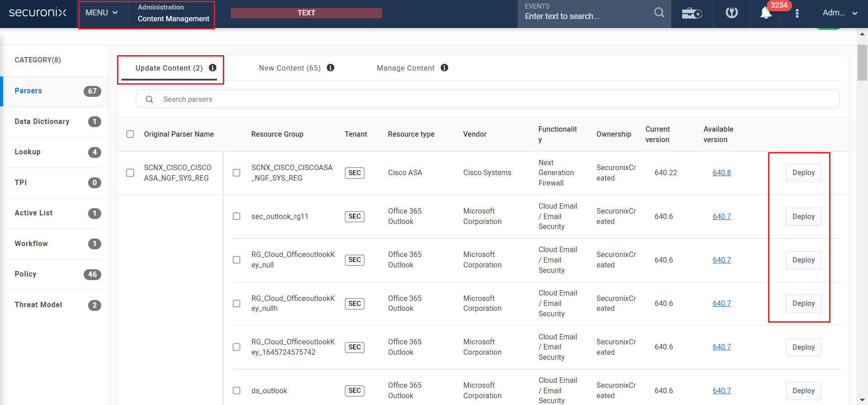Check the RG_Cloud_OfficeoutlookKey_nullh checkbox
The width and height of the screenshot is (868, 405).
[236, 303]
